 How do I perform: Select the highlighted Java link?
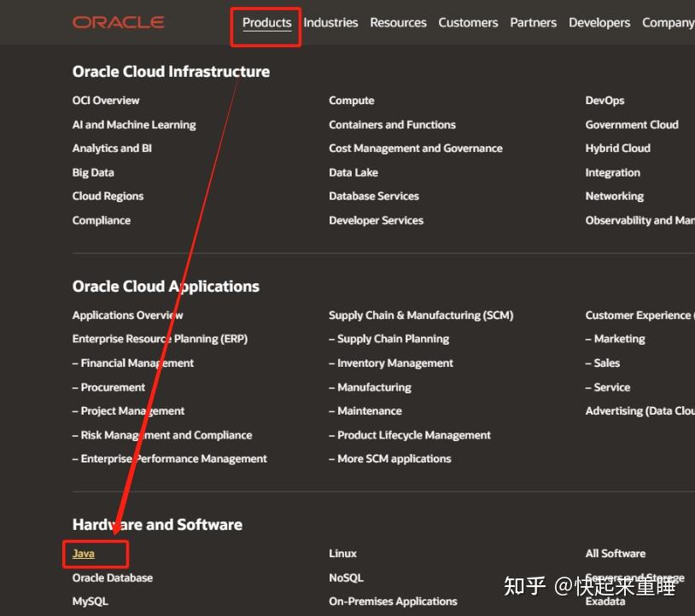83,553
